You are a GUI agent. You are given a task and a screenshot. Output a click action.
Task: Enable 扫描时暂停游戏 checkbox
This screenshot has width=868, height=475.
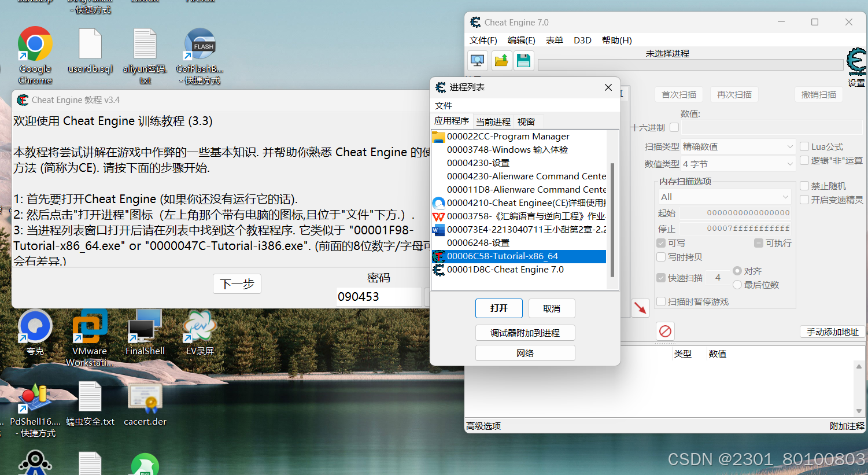[661, 301]
